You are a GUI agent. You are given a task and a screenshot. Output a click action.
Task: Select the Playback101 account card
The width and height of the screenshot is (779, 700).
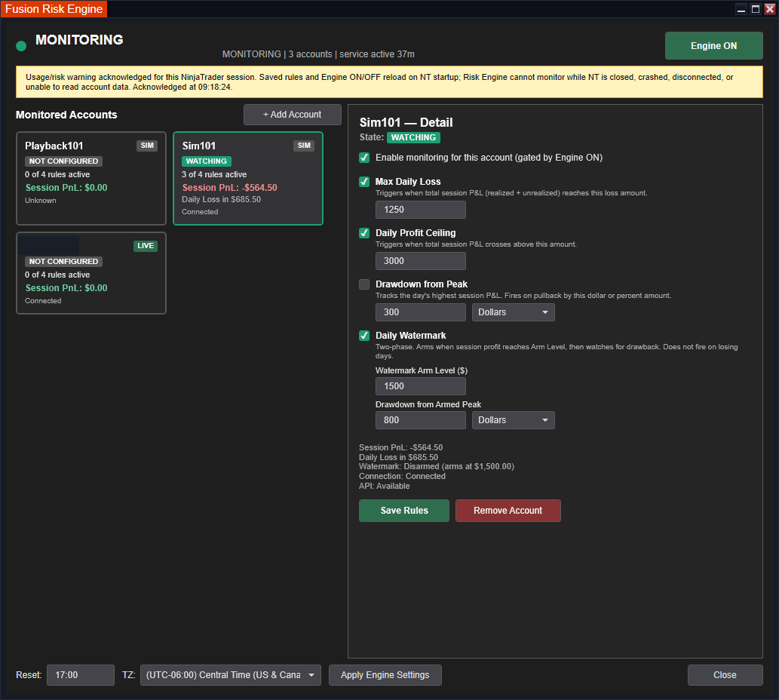coord(91,178)
